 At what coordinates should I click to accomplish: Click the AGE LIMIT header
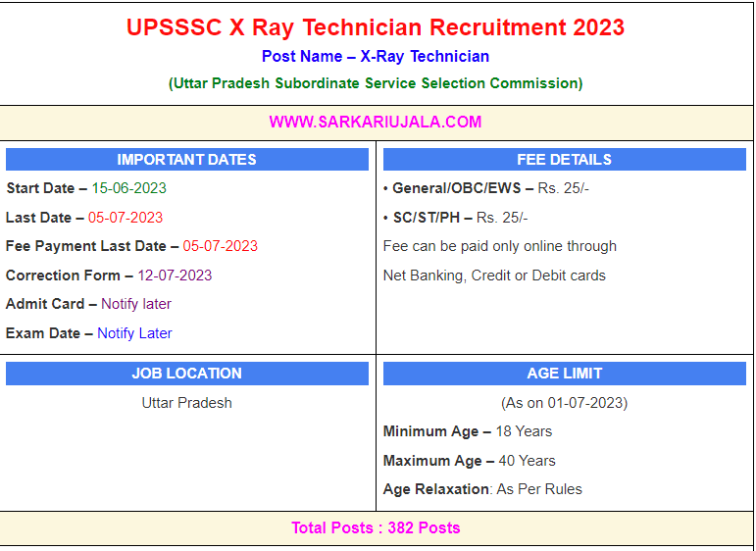(564, 374)
